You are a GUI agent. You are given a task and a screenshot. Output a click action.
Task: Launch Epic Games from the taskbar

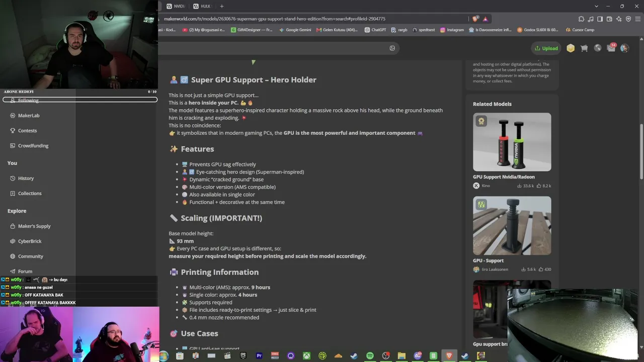(243, 356)
